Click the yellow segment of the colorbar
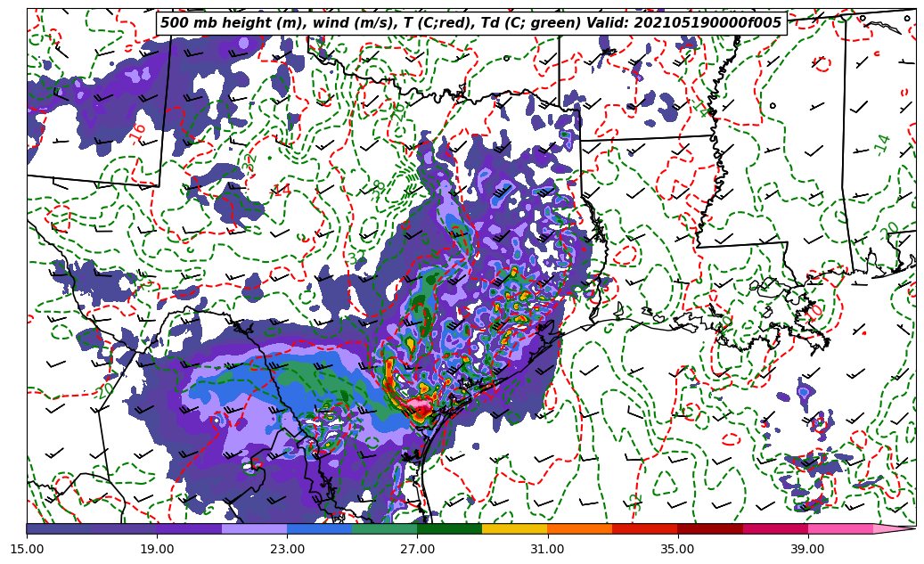This screenshot has height=564, width=924. point(514,528)
